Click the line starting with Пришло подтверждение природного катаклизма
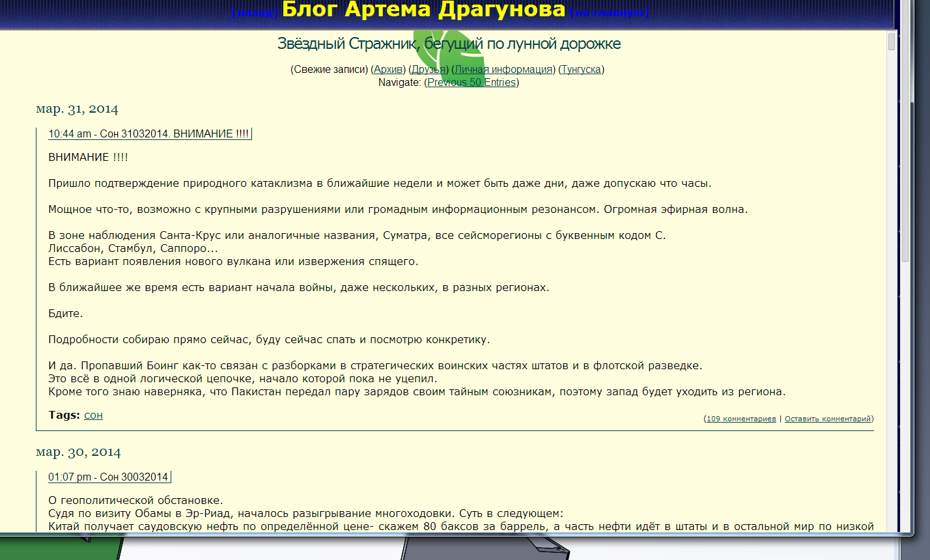 point(380,183)
